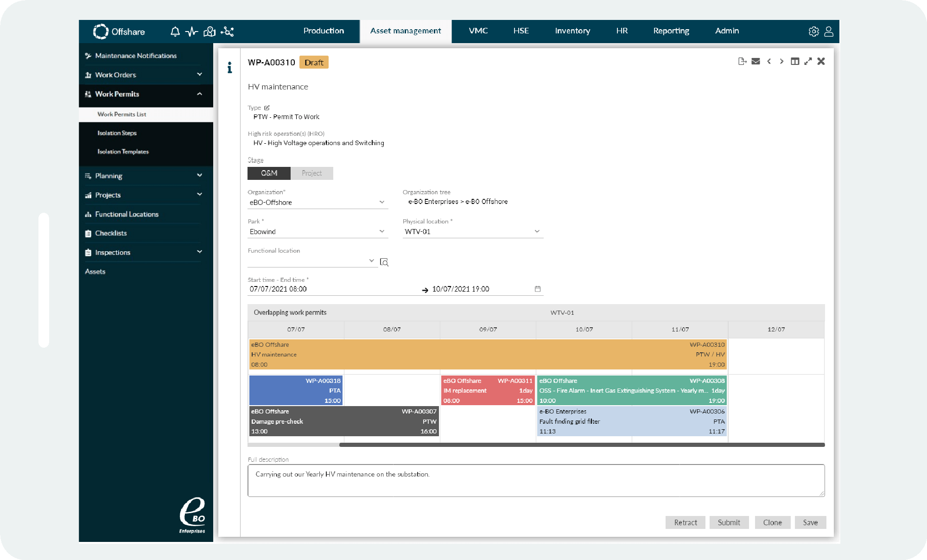The image size is (927, 560).
Task: Click the Submit button
Action: 729,522
